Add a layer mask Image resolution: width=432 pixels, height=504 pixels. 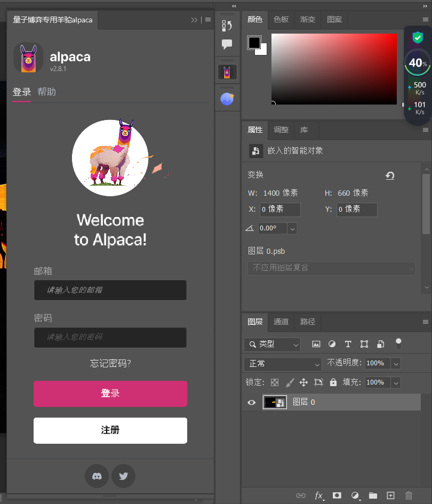point(337,495)
